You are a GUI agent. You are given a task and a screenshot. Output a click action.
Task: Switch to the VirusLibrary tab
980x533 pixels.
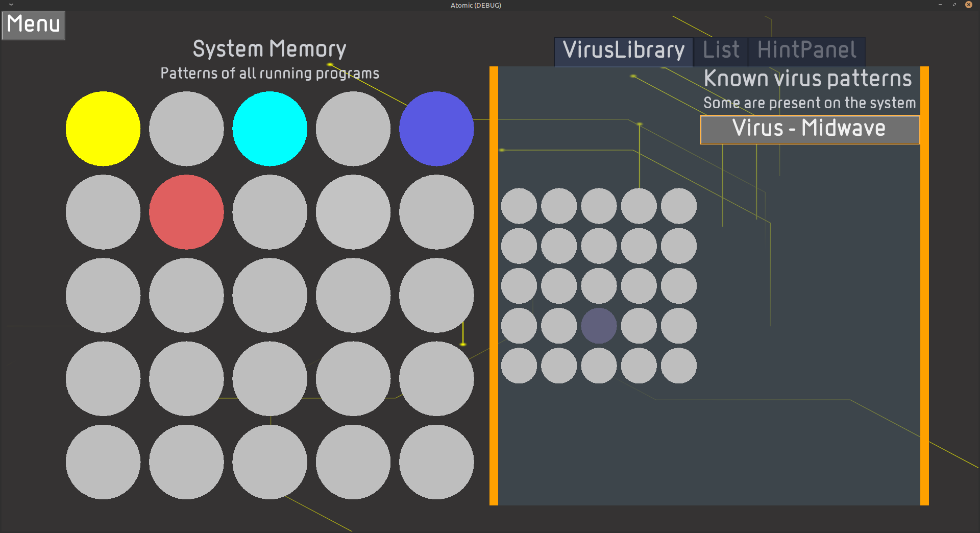pos(623,51)
